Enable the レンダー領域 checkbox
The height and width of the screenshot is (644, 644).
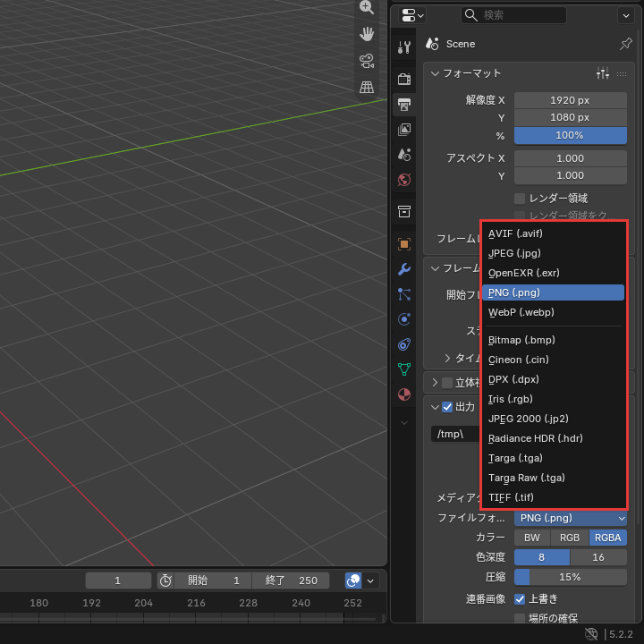[x=520, y=199]
